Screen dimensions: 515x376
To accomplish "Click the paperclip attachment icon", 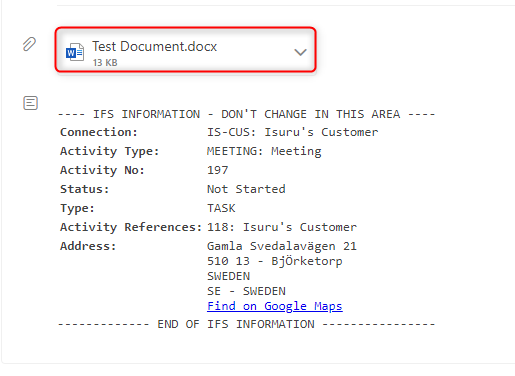I will 29,44.
